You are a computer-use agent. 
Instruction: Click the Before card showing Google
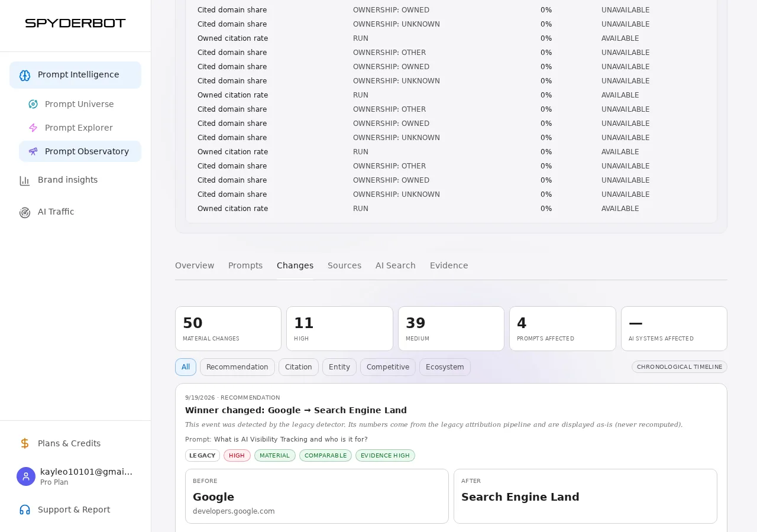pos(317,496)
